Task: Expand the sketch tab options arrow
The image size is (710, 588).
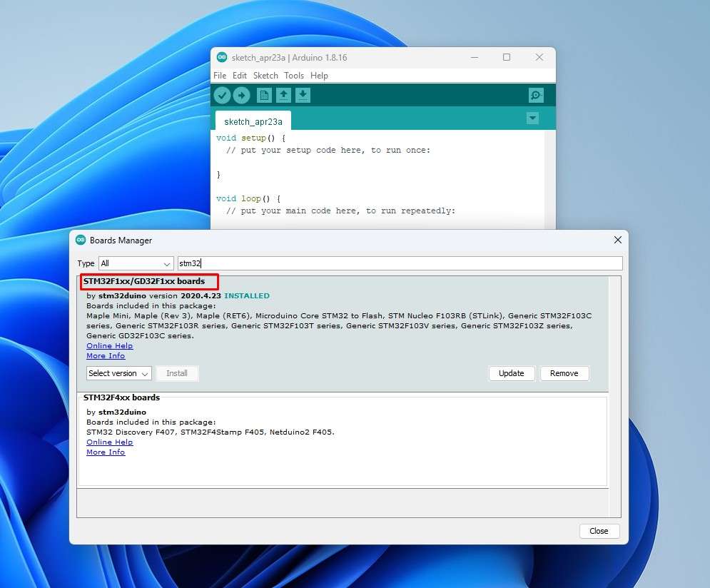Action: [x=532, y=118]
